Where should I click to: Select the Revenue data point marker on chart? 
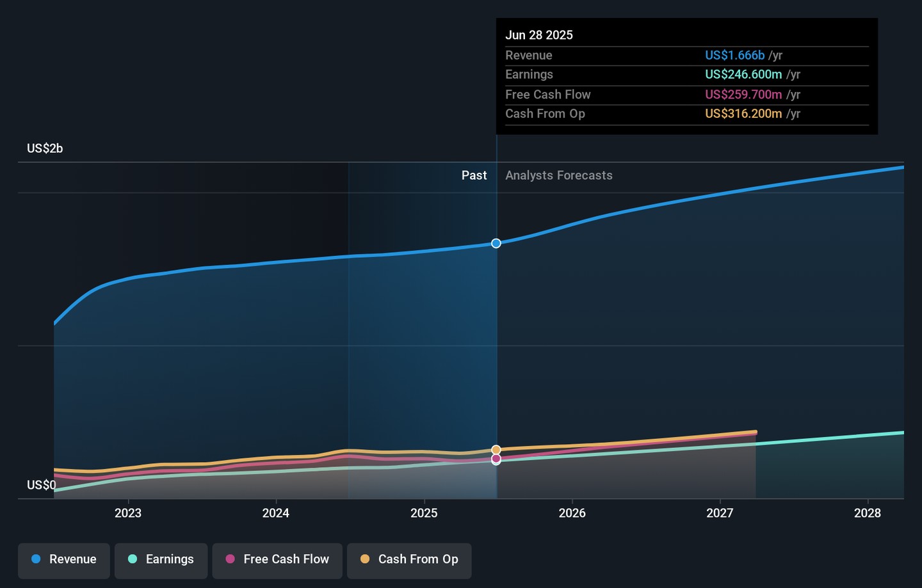point(496,243)
